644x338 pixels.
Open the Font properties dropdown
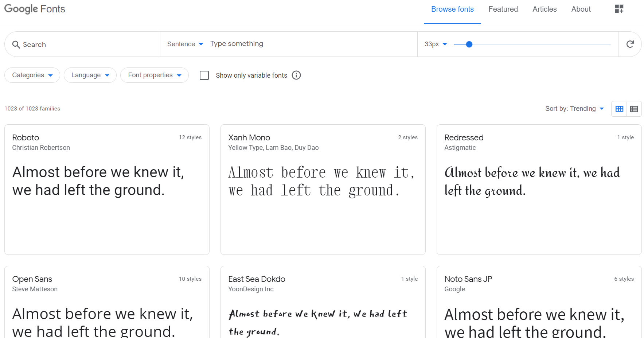[x=155, y=75]
